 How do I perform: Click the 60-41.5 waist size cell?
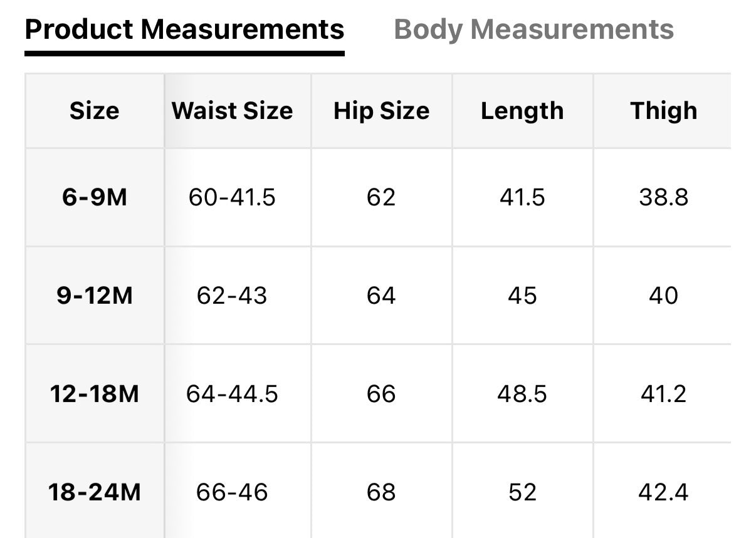coord(232,197)
